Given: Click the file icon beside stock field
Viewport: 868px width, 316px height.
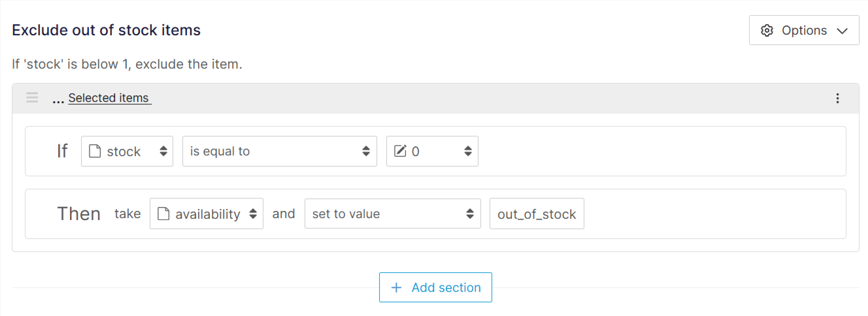Looking at the screenshot, I should 95,151.
